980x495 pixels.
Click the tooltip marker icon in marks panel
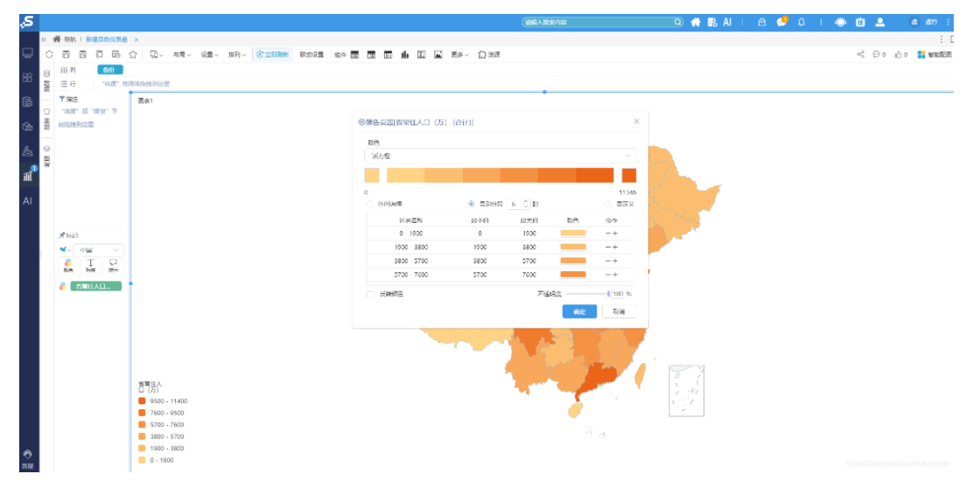click(113, 265)
